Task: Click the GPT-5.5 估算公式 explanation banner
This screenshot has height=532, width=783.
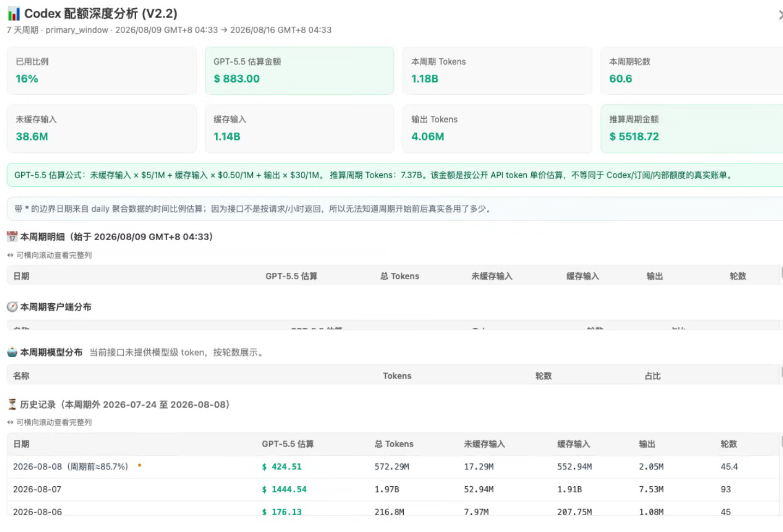Action: 395,175
